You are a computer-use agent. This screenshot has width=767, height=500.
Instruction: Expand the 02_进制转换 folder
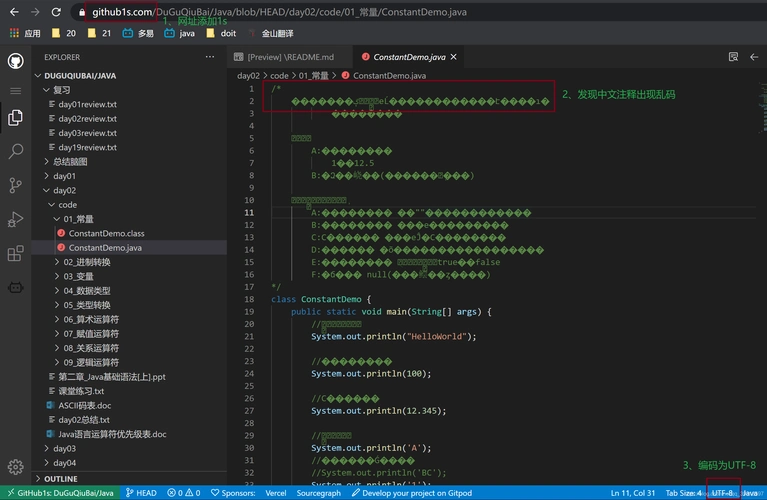(x=86, y=262)
